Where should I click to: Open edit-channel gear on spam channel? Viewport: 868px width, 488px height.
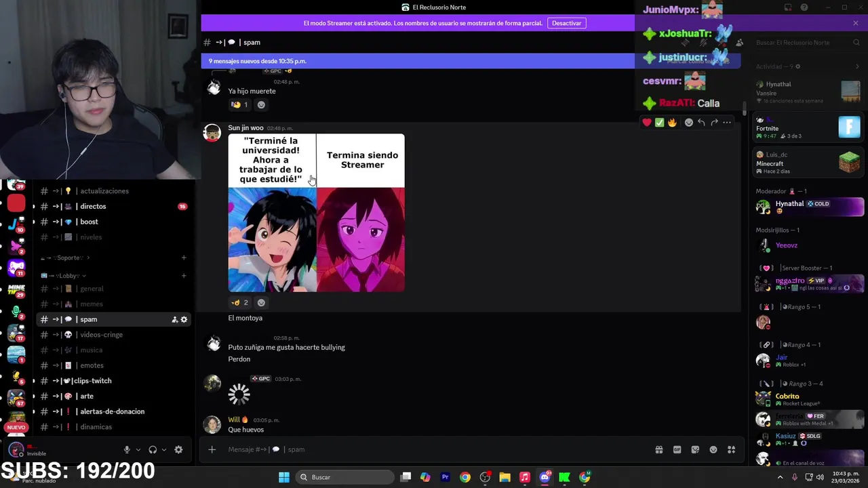click(184, 319)
